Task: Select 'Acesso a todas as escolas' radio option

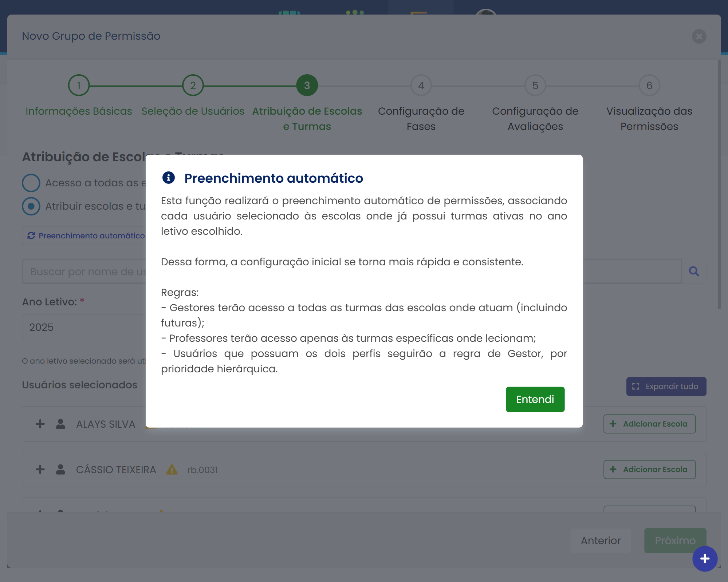Action: coord(31,183)
